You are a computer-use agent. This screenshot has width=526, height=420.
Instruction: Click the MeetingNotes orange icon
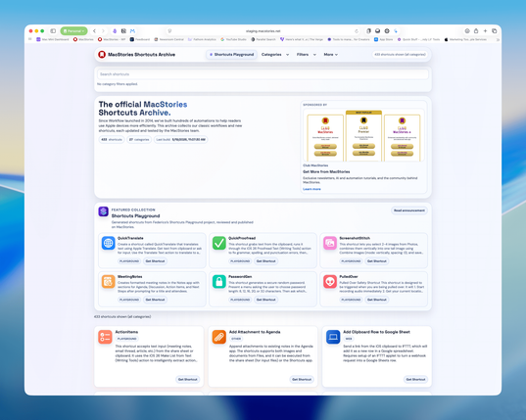(108, 282)
